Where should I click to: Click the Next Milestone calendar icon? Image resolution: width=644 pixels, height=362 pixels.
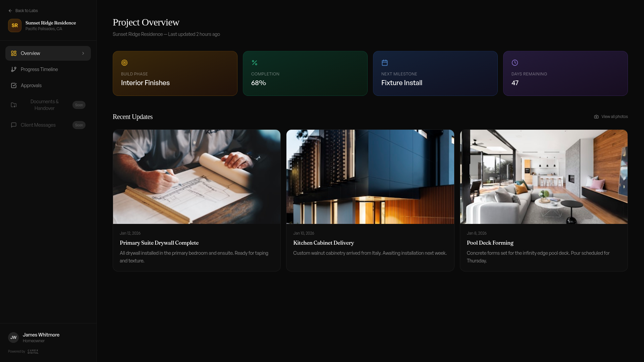point(385,63)
